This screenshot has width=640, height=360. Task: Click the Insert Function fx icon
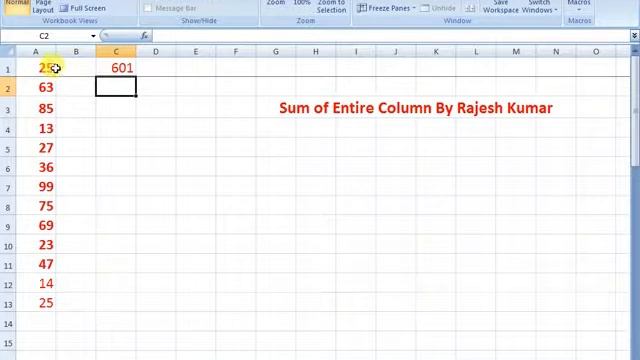(x=144, y=36)
